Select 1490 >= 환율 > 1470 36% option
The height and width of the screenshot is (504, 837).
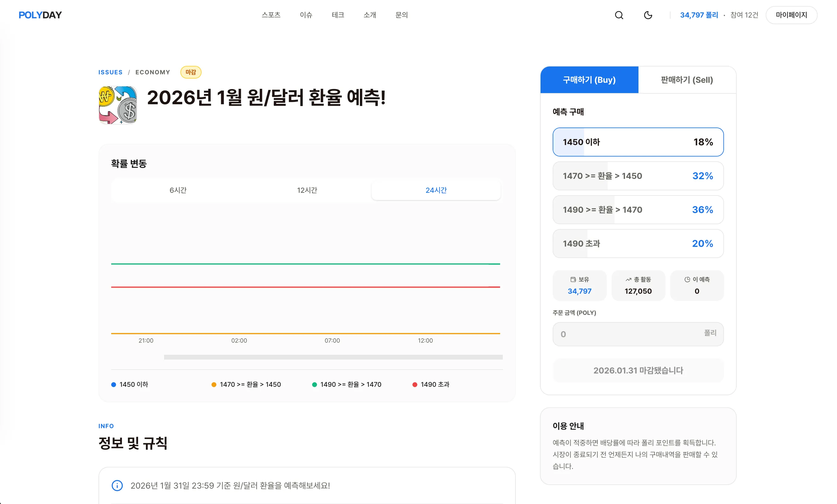pyautogui.click(x=638, y=210)
